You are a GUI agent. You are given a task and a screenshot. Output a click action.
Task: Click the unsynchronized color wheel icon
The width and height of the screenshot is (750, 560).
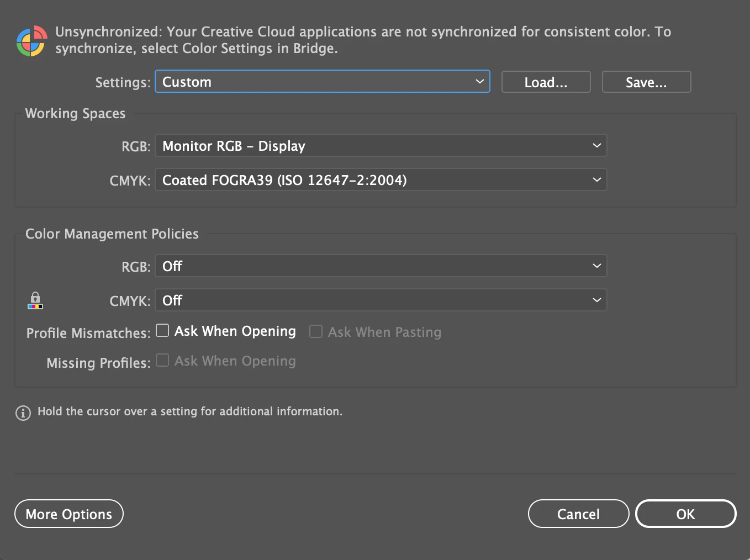[x=31, y=41]
